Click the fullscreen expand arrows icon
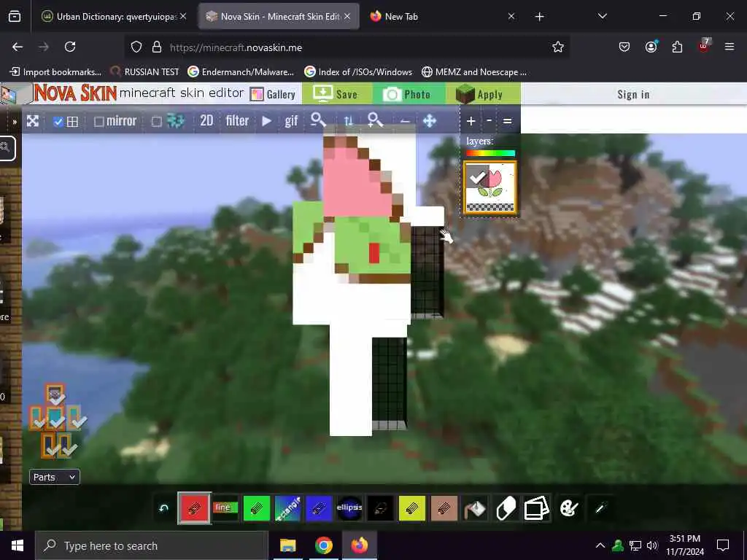This screenshot has height=560, width=747. pyautogui.click(x=32, y=121)
